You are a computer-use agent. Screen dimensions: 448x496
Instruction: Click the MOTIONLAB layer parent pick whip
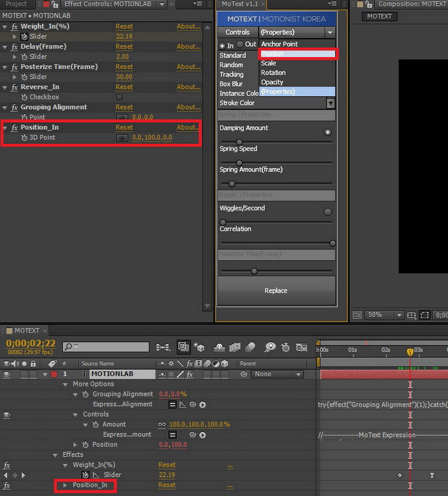243,374
